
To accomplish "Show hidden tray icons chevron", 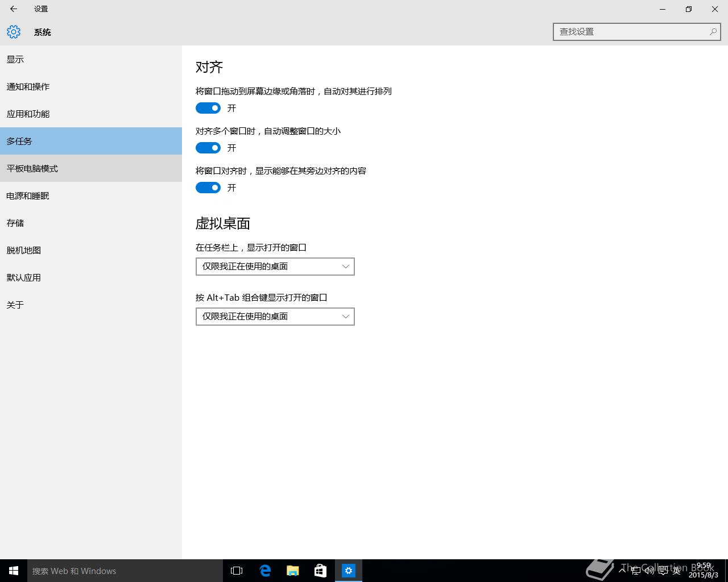I will [623, 571].
